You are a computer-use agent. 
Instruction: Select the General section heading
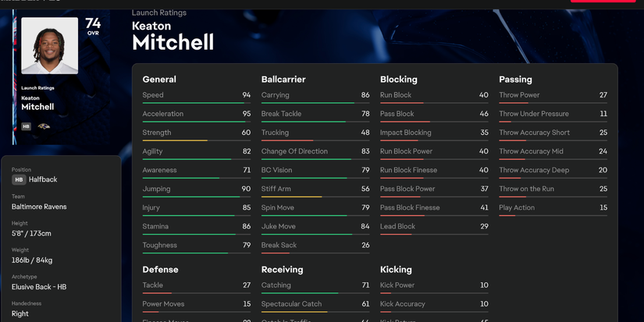159,79
